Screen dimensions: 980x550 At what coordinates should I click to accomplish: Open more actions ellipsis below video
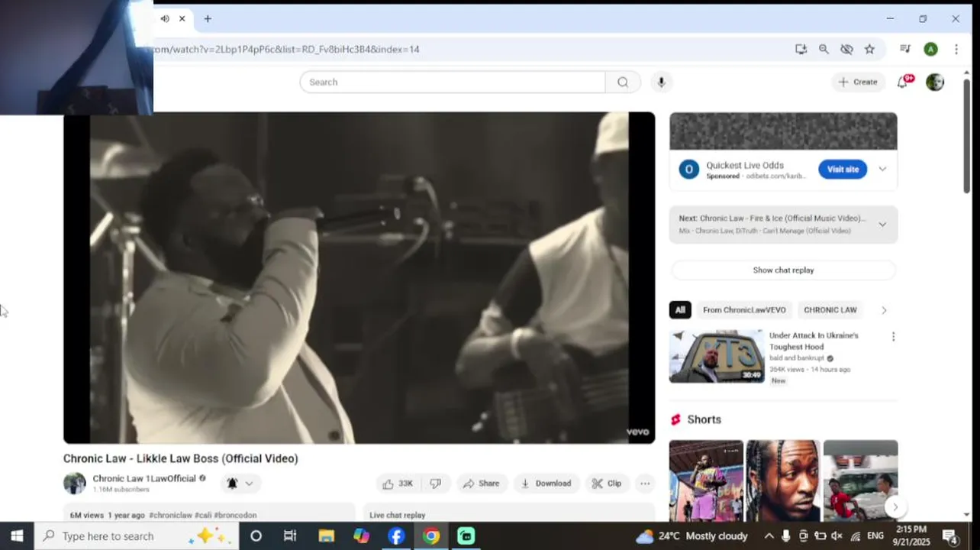point(645,484)
